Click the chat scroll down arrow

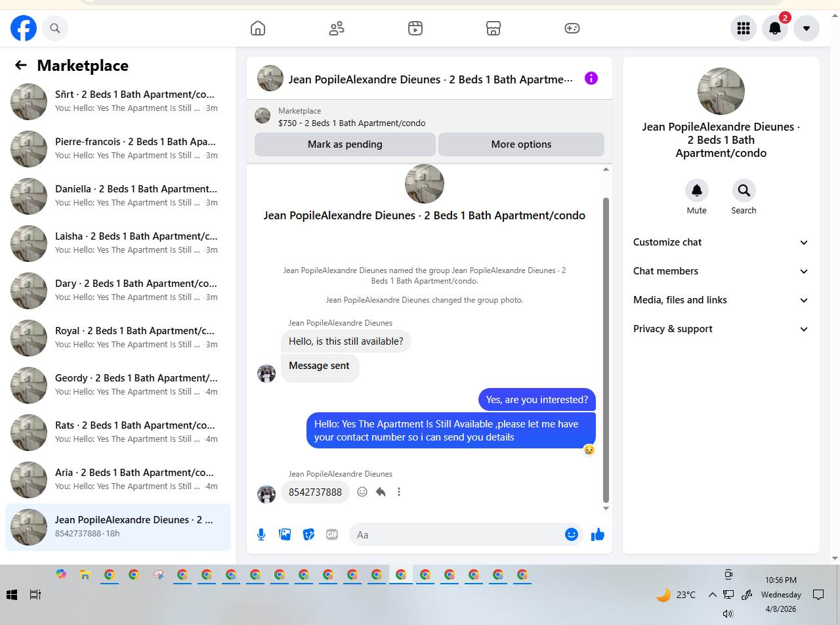[x=606, y=508]
